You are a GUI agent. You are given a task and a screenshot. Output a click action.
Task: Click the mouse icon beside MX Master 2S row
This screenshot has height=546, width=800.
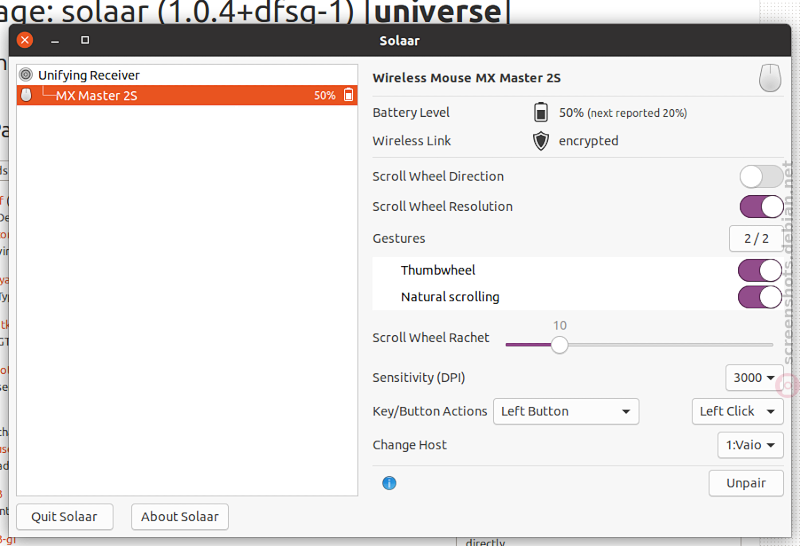tap(26, 95)
